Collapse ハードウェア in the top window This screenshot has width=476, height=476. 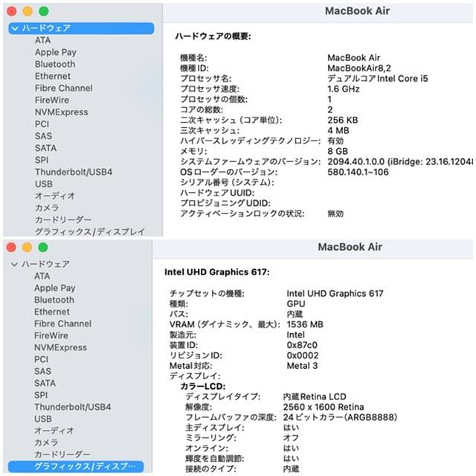click(15, 28)
